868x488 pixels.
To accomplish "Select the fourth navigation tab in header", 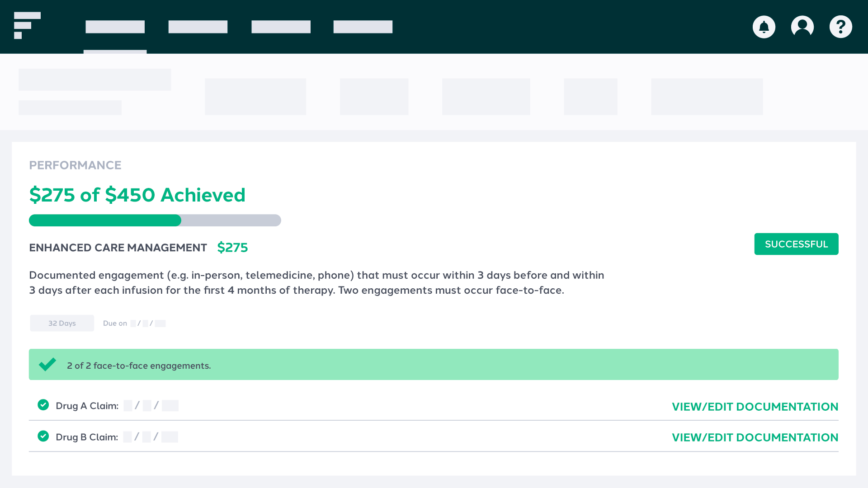I will 363,27.
